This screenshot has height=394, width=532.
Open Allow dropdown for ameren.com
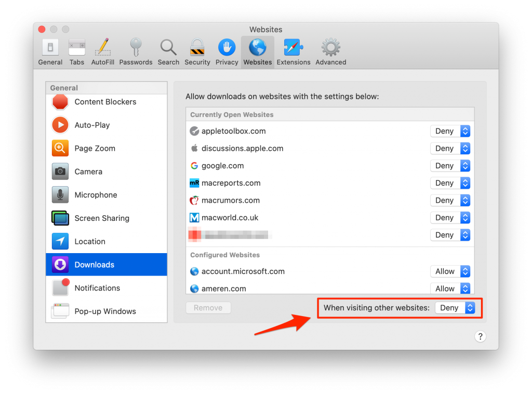pyautogui.click(x=450, y=288)
